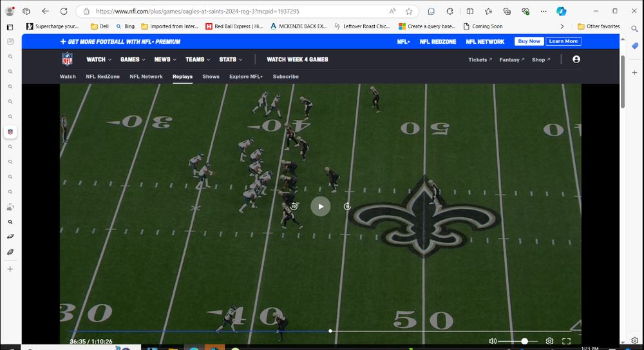Open the user account profile icon

pyautogui.click(x=576, y=59)
